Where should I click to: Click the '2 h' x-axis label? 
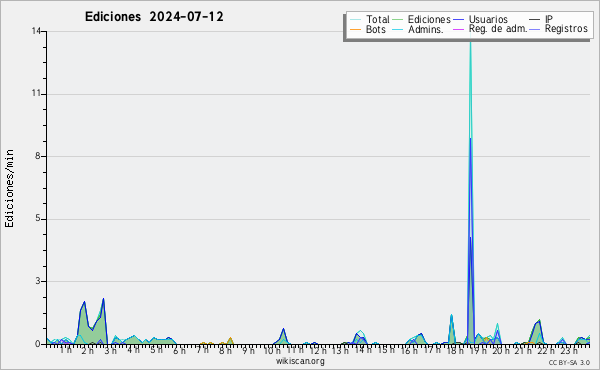coord(88,350)
